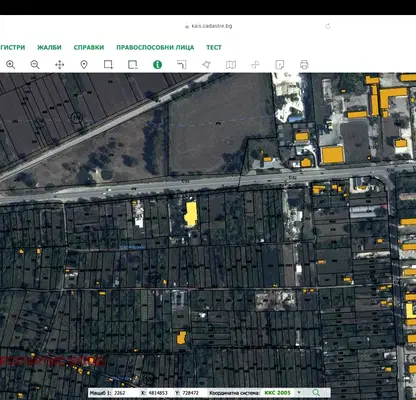The width and height of the screenshot is (416, 400).
Task: Click the green search magnifier in coordinates bar
Action: pos(316,393)
